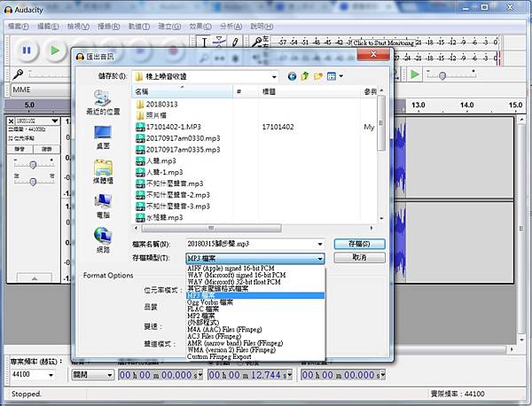Open the 分析(A) menu
The height and width of the screenshot is (406, 532).
coord(231,27)
